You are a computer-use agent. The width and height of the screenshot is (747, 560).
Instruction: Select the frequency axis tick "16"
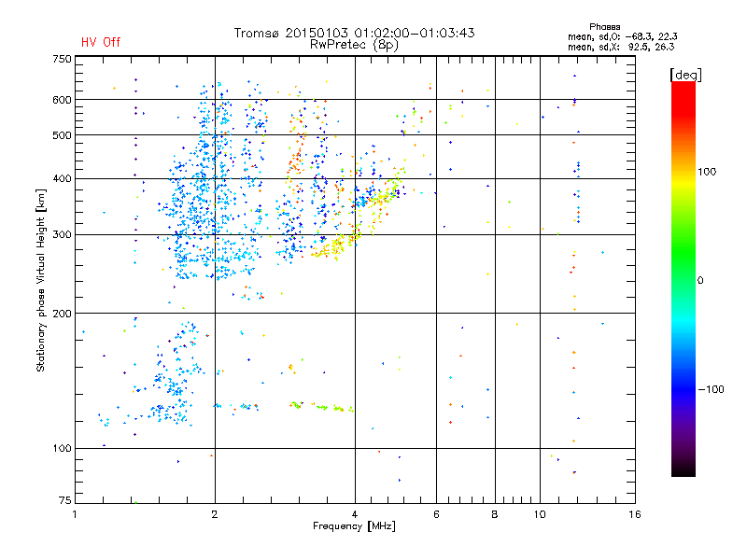635,514
